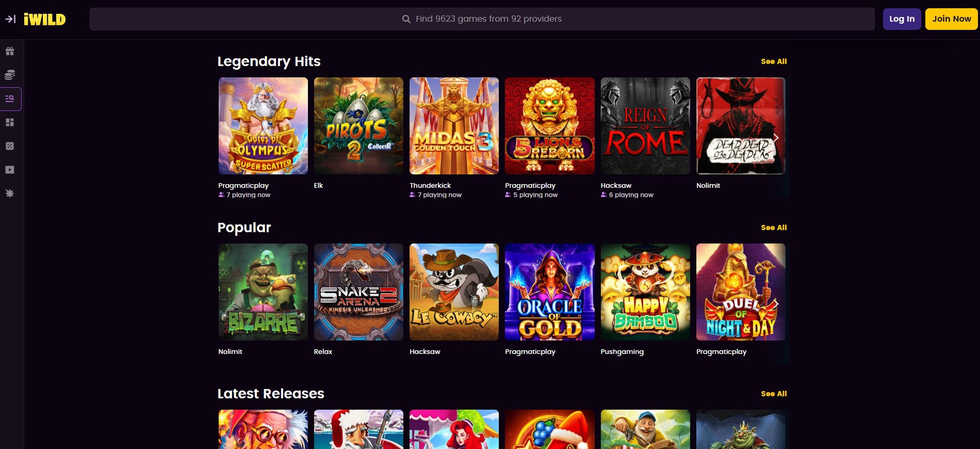Click the search magnifier icon
The width and height of the screenshot is (980, 449).
(x=406, y=19)
